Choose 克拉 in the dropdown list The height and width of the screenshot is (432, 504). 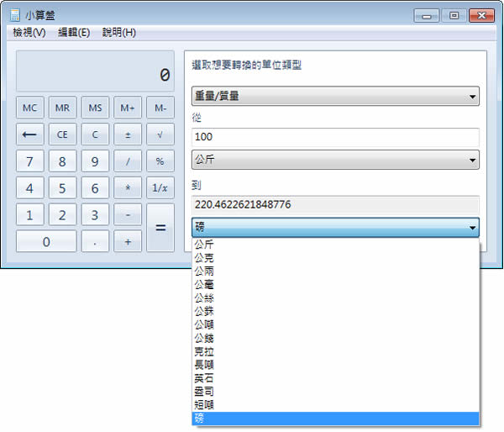[x=204, y=350]
